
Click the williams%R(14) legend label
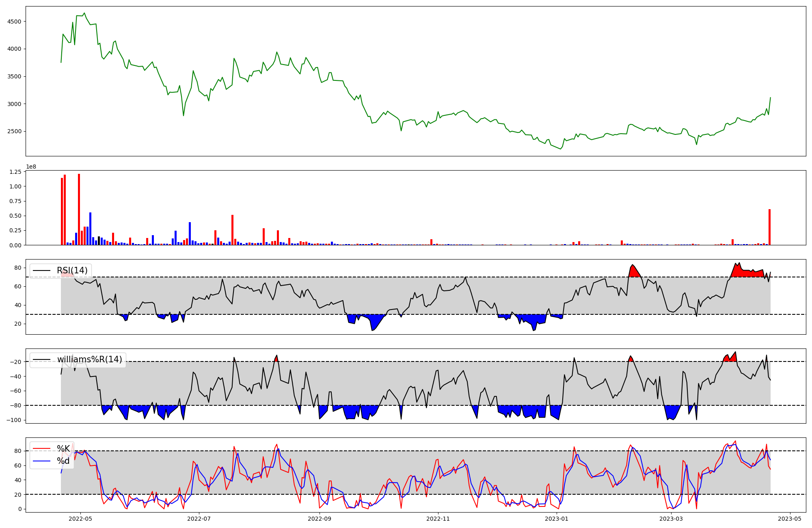[x=89, y=359]
